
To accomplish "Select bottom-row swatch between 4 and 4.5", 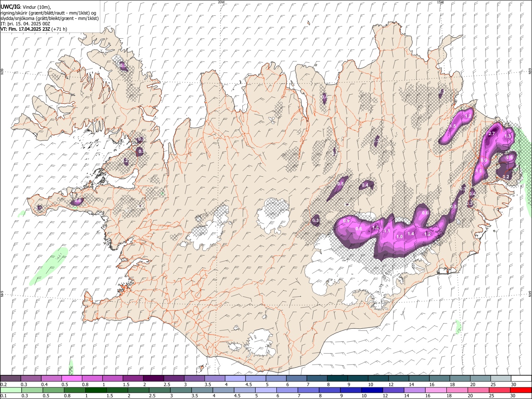I will (x=224, y=390).
